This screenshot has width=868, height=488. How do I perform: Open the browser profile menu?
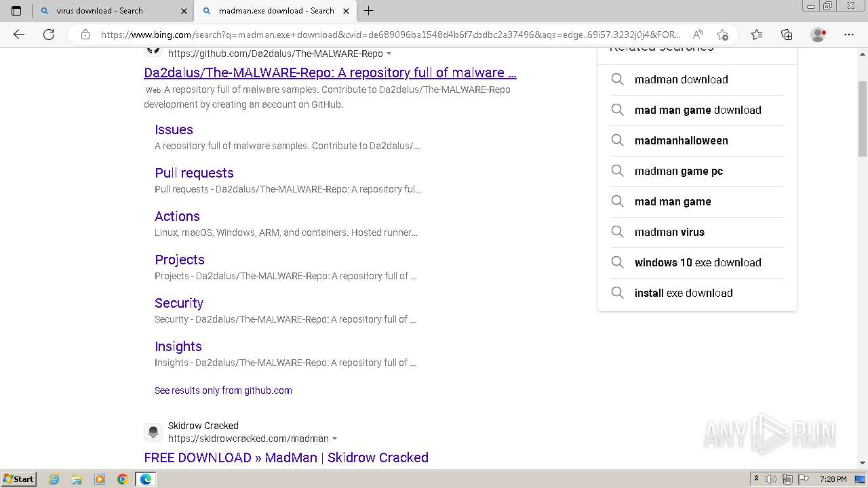[818, 35]
